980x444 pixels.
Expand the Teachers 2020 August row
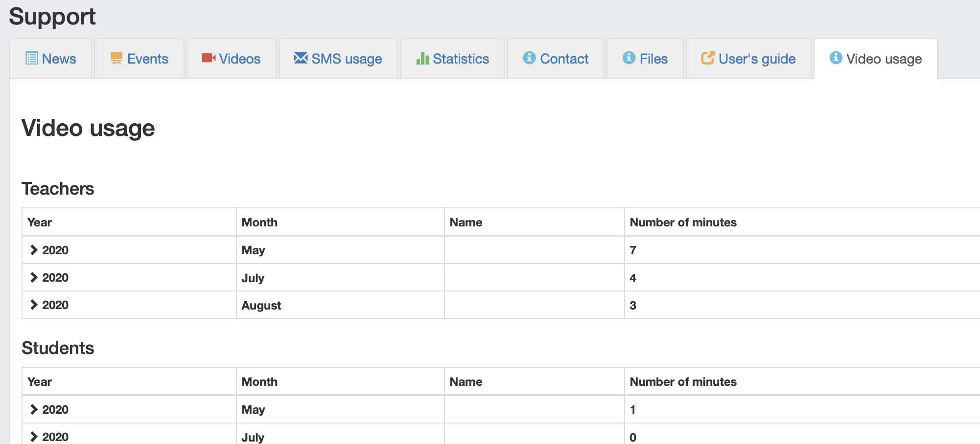pyautogui.click(x=34, y=305)
